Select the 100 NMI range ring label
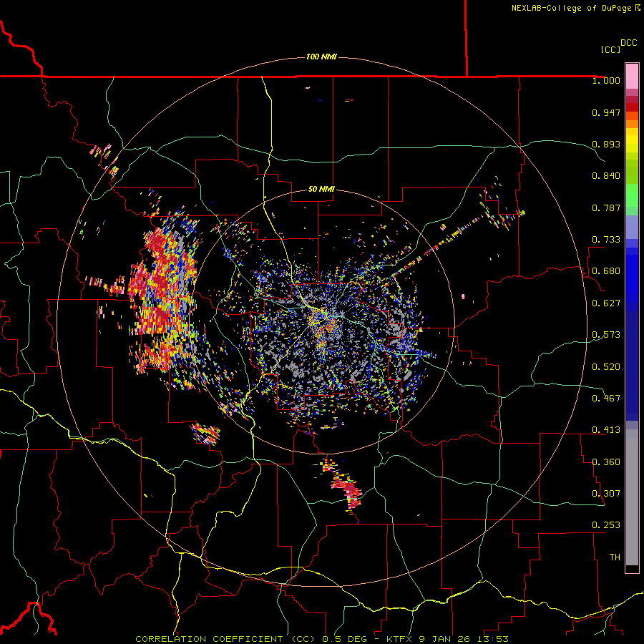The image size is (644, 644). point(321,57)
